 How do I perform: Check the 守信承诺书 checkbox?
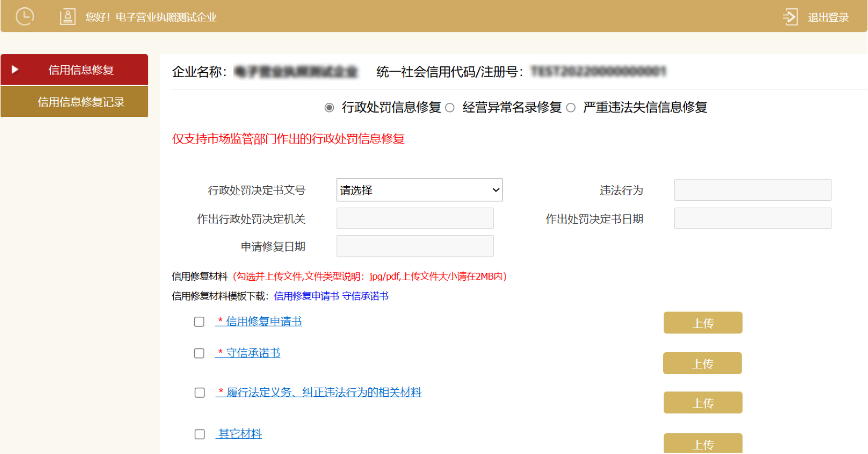click(x=199, y=354)
